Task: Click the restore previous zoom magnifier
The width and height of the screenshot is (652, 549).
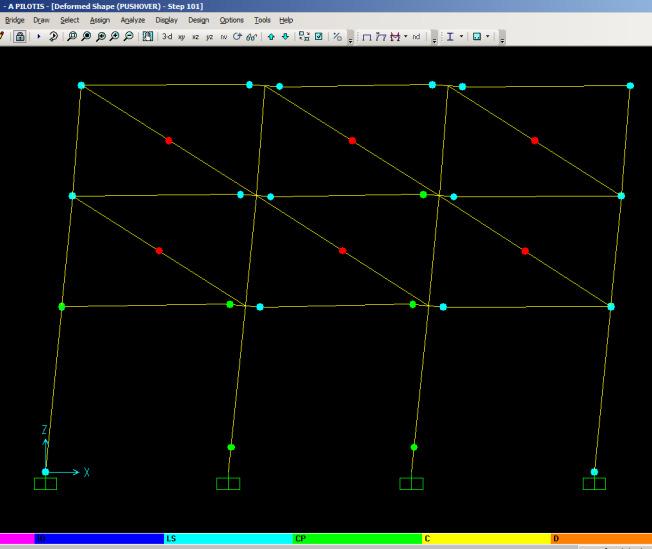Action: click(100, 37)
